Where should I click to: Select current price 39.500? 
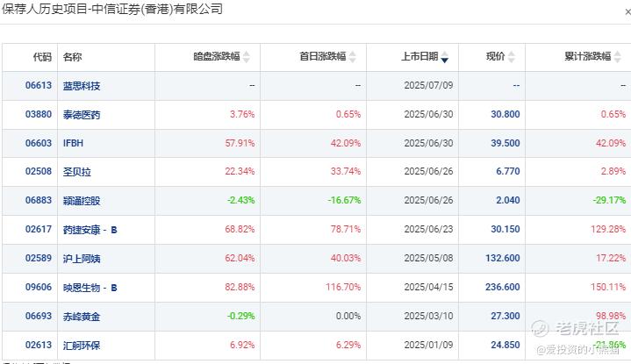point(506,143)
